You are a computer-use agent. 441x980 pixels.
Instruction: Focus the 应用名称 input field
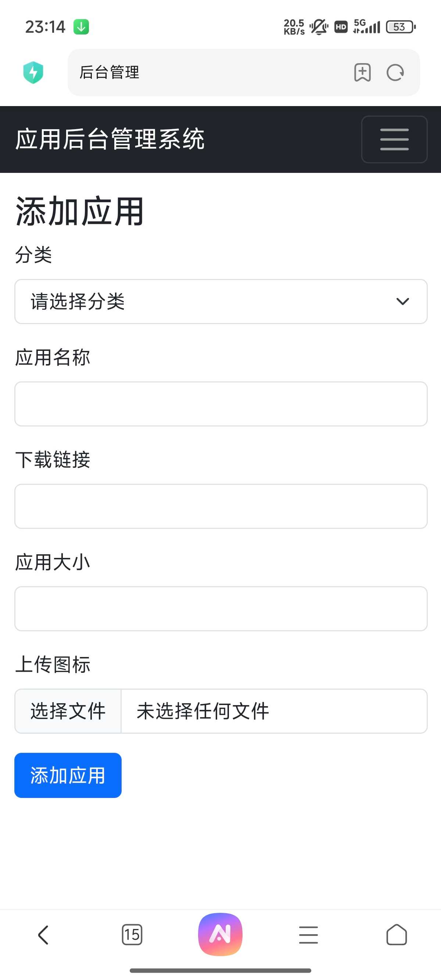coord(221,404)
